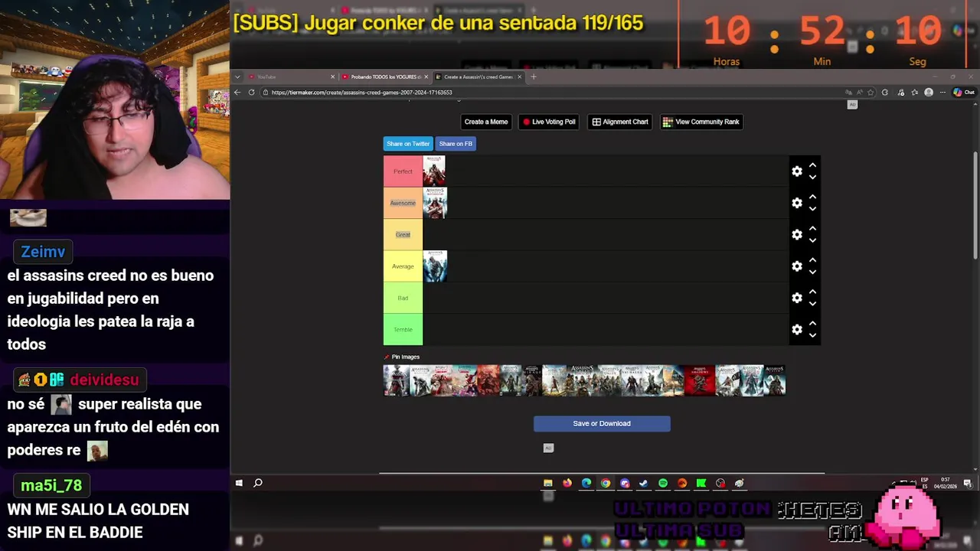Click the page vertical scrollbar
The height and width of the screenshot is (551, 980).
(975, 207)
